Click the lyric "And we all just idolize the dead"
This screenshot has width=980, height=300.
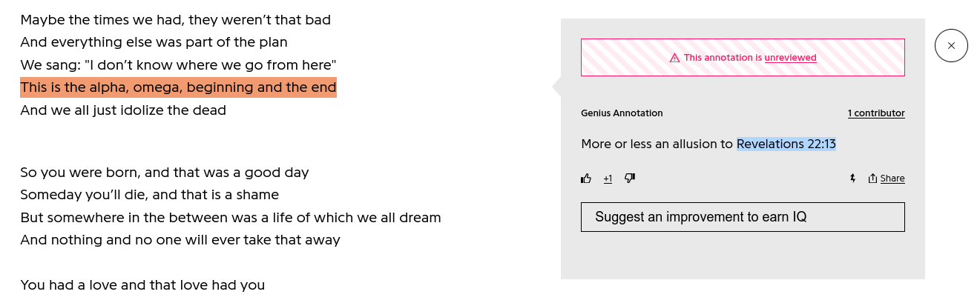[x=123, y=110]
